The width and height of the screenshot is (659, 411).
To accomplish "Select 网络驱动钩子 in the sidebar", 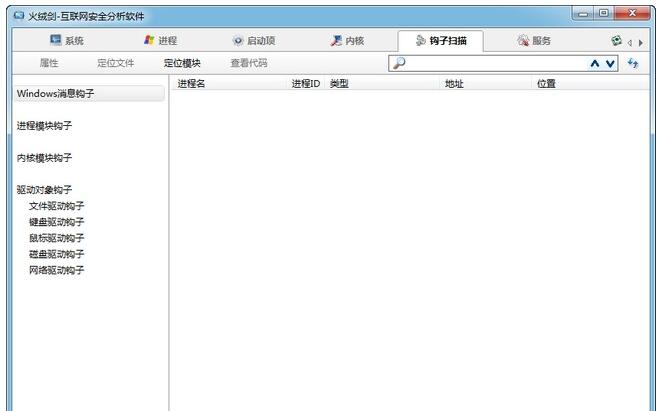I will pyautogui.click(x=56, y=270).
